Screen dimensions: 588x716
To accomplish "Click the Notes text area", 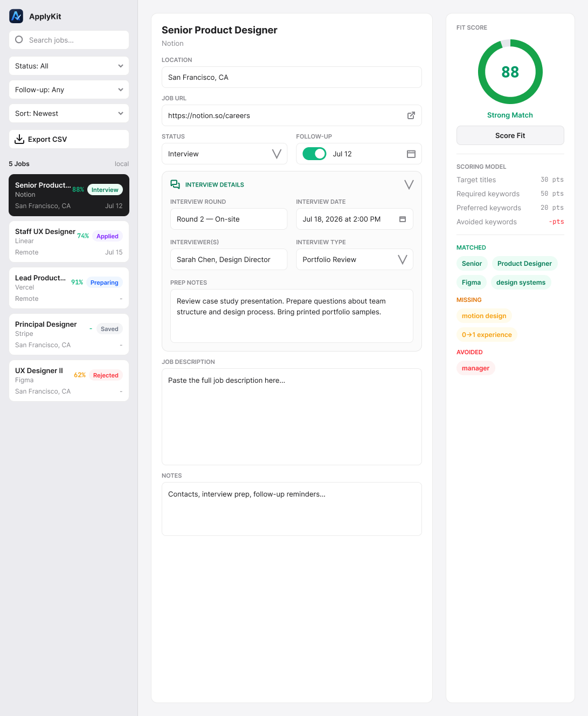I will tap(292, 509).
